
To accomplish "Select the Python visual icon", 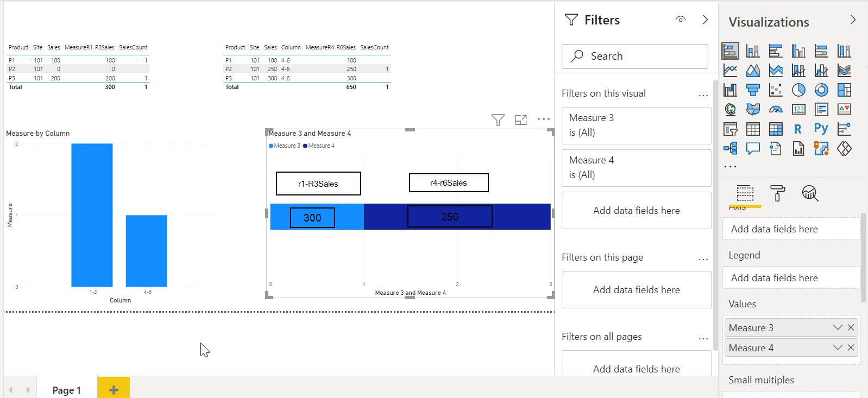I will coord(821,129).
